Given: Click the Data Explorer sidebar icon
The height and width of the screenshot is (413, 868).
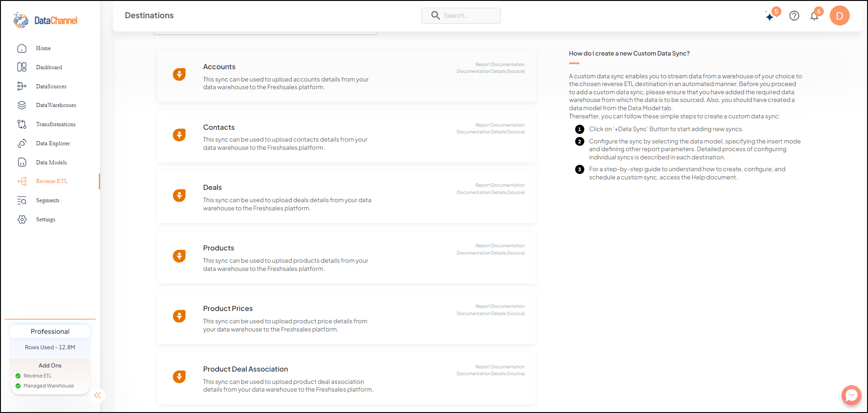Looking at the screenshot, I should (22, 143).
